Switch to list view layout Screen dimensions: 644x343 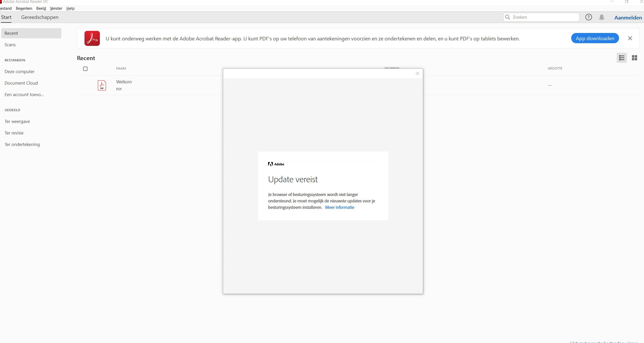(x=622, y=58)
